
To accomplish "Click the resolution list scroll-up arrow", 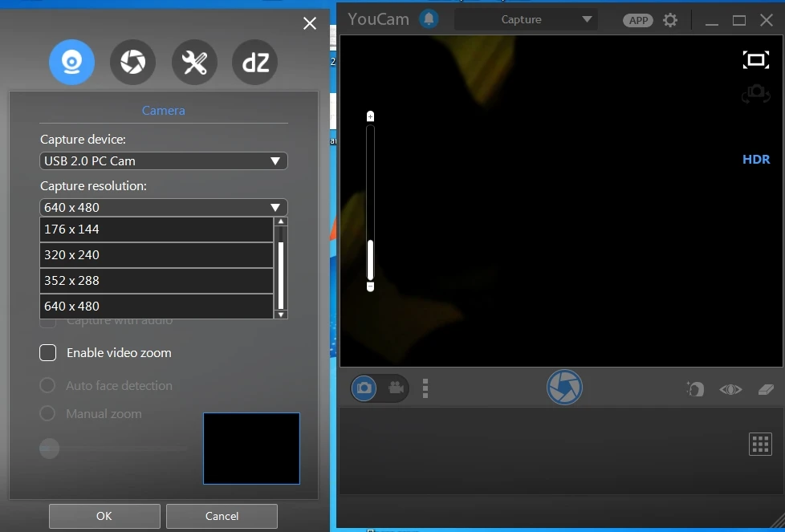I will (281, 221).
